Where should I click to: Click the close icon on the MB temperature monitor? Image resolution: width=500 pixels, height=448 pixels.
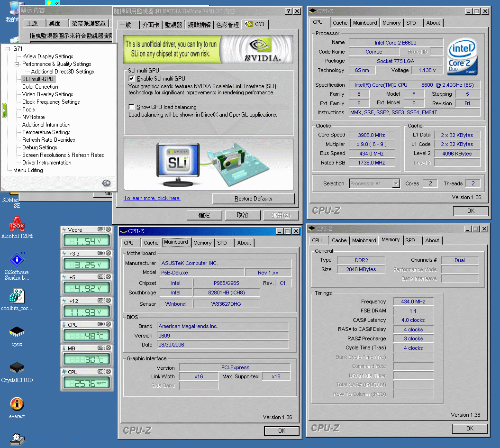click(x=109, y=348)
